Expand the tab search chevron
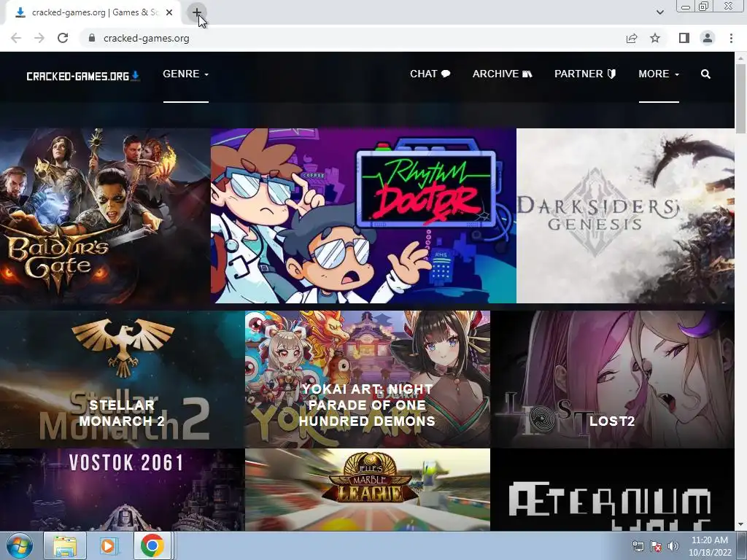 [659, 12]
